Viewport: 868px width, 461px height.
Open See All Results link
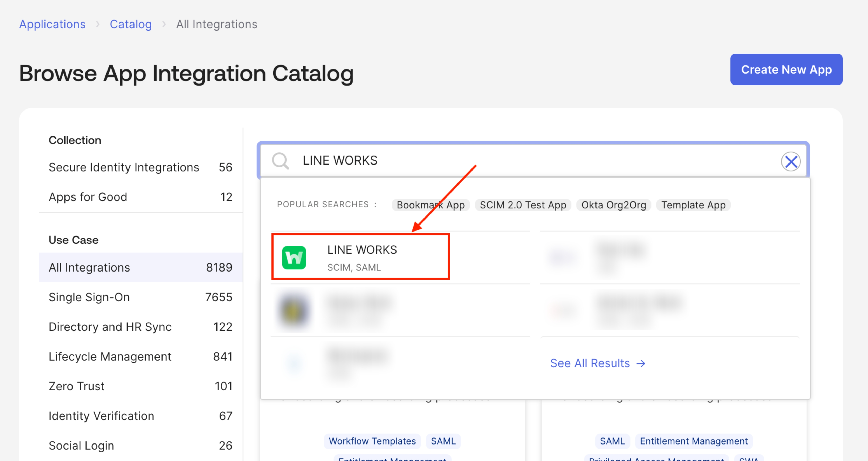(x=597, y=363)
